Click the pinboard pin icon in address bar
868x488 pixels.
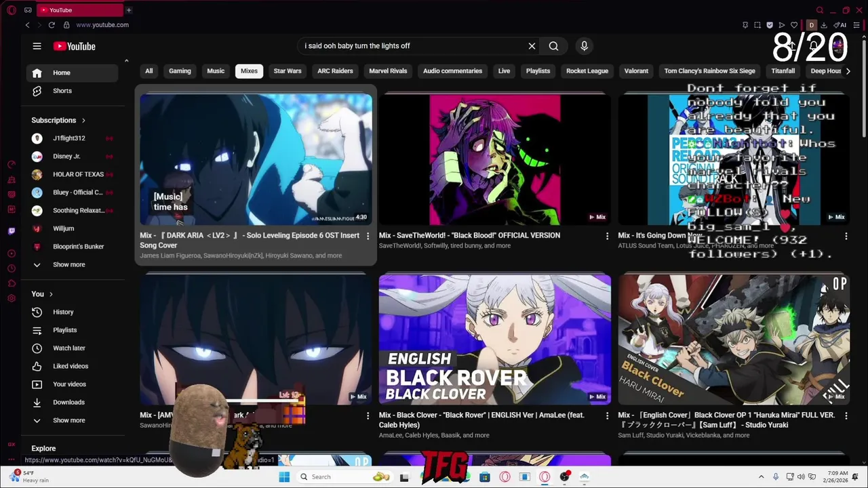pyautogui.click(x=745, y=25)
